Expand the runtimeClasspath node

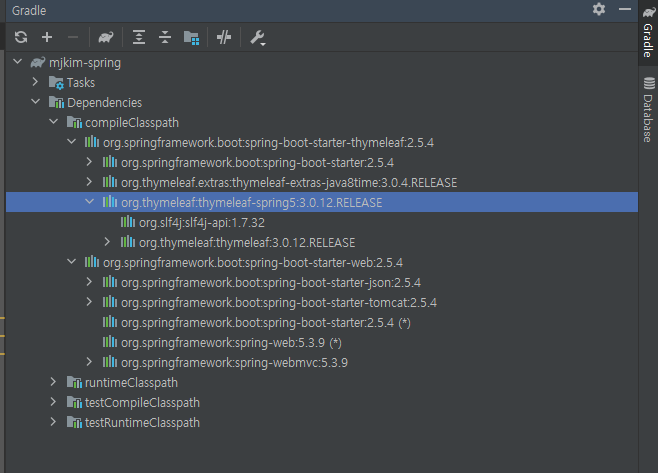53,382
